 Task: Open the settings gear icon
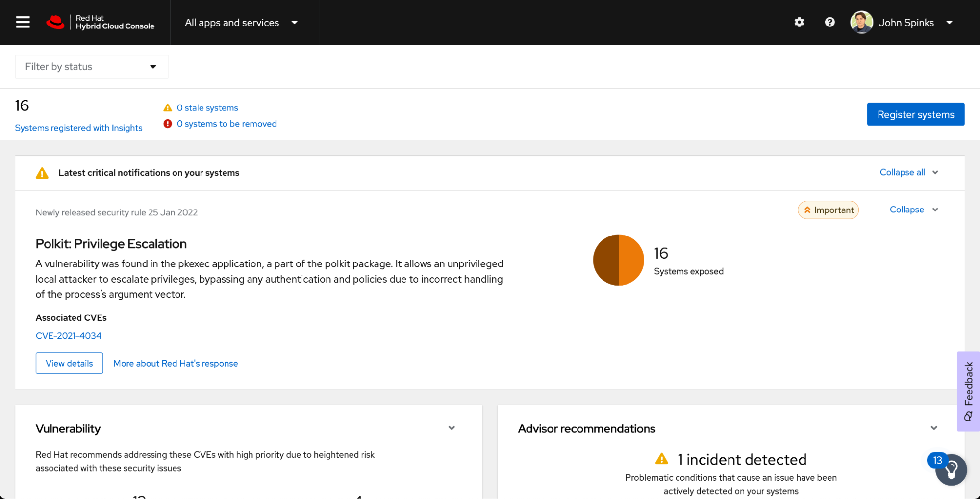(x=799, y=23)
